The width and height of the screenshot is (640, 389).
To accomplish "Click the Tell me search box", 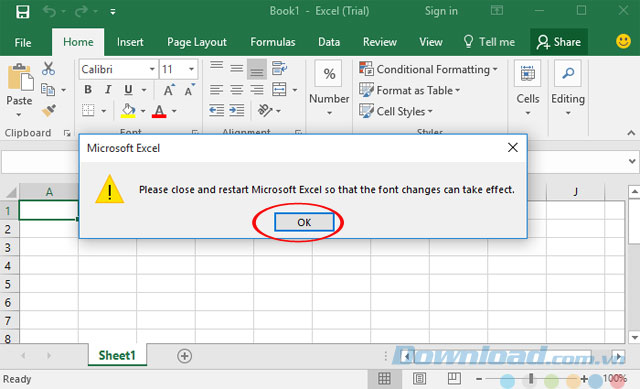I will pos(489,42).
